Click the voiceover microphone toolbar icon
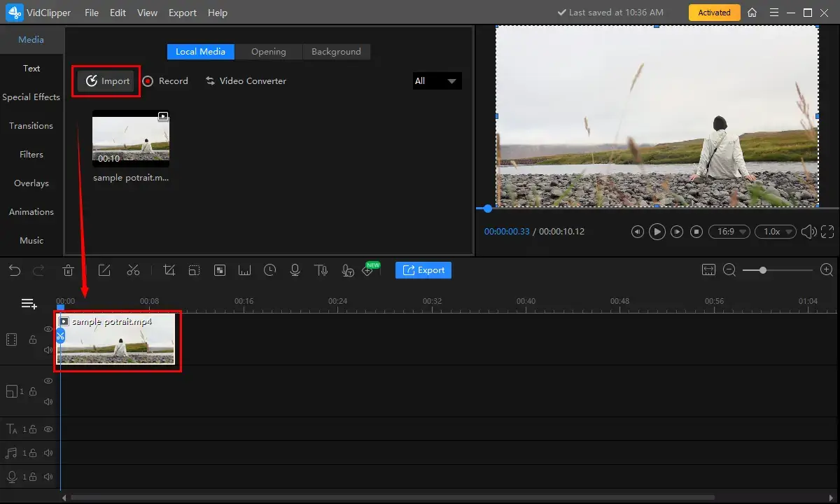The height and width of the screenshot is (504, 840). click(295, 270)
